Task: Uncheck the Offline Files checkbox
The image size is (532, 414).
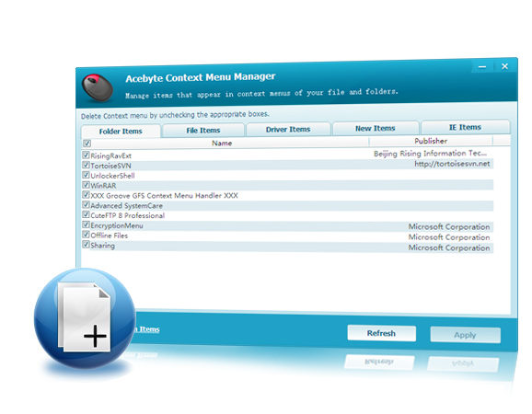Action: [86, 235]
